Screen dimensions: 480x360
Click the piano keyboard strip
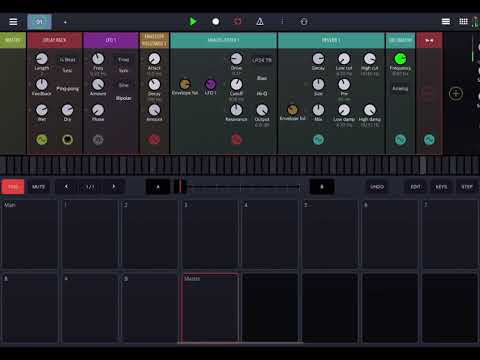coord(240,165)
